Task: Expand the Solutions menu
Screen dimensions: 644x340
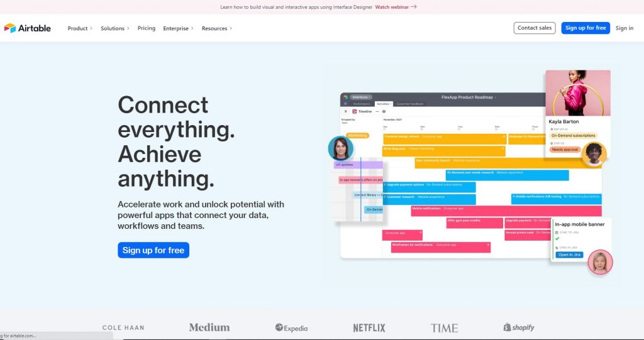Action: coord(115,28)
